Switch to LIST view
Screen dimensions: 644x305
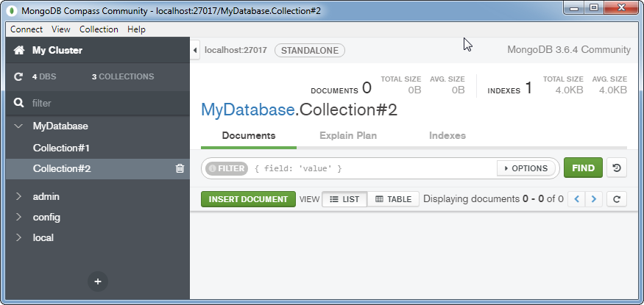point(344,199)
